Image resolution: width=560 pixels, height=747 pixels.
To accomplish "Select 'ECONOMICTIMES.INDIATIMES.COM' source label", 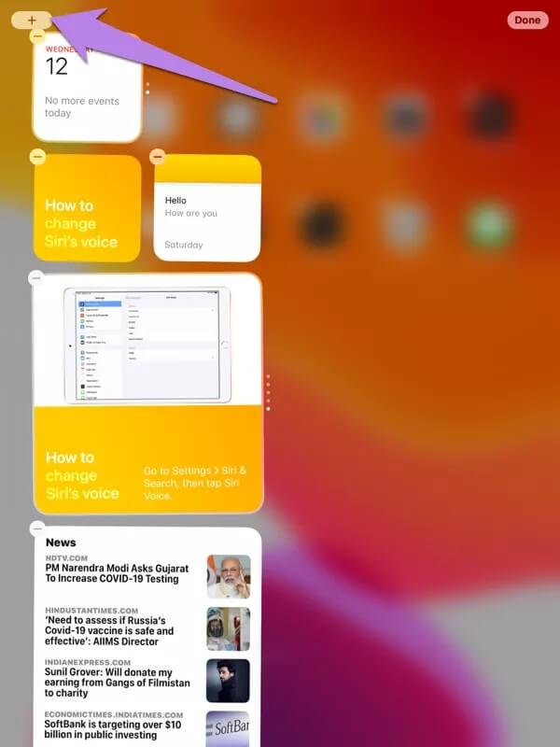I will [x=114, y=714].
